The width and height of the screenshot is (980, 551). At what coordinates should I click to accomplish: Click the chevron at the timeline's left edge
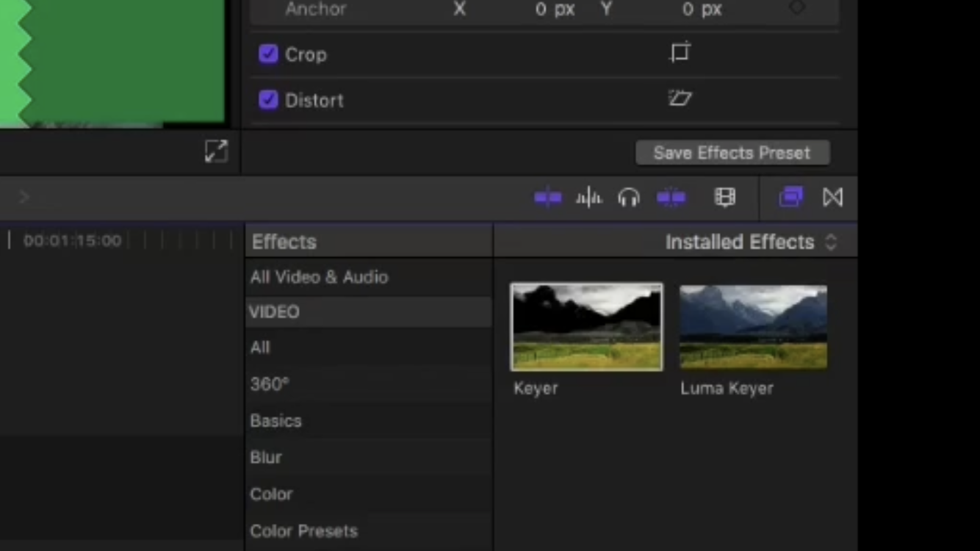[x=24, y=197]
